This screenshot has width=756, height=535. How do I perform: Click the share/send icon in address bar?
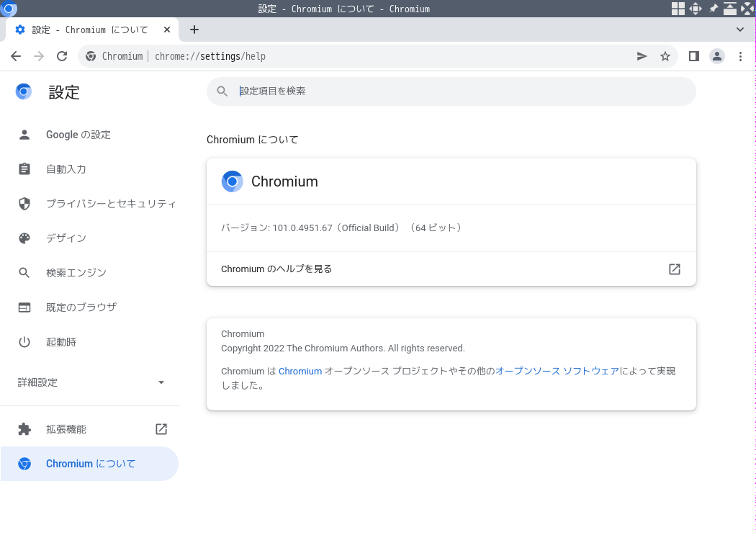(x=642, y=56)
